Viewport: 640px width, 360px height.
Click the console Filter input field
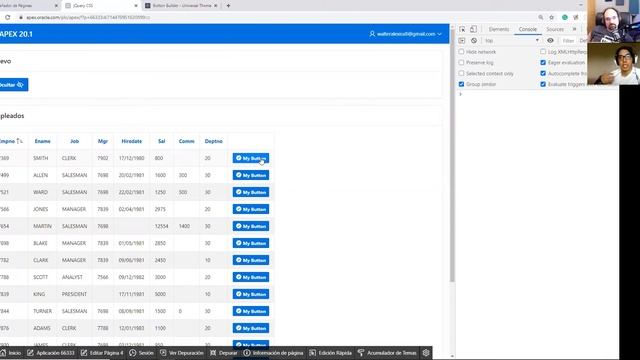pyautogui.click(x=568, y=41)
